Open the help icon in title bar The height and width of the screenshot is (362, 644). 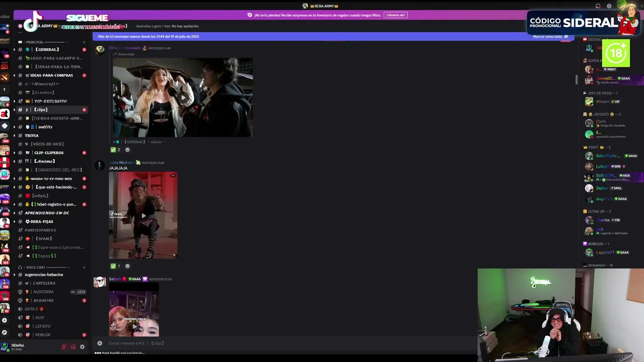click(609, 6)
